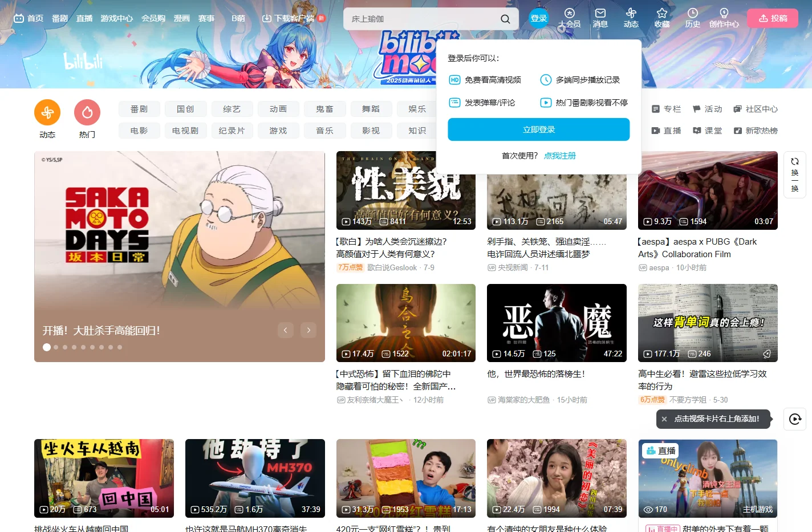
Task: Select the last carousel indicator dot
Action: pyautogui.click(x=120, y=347)
